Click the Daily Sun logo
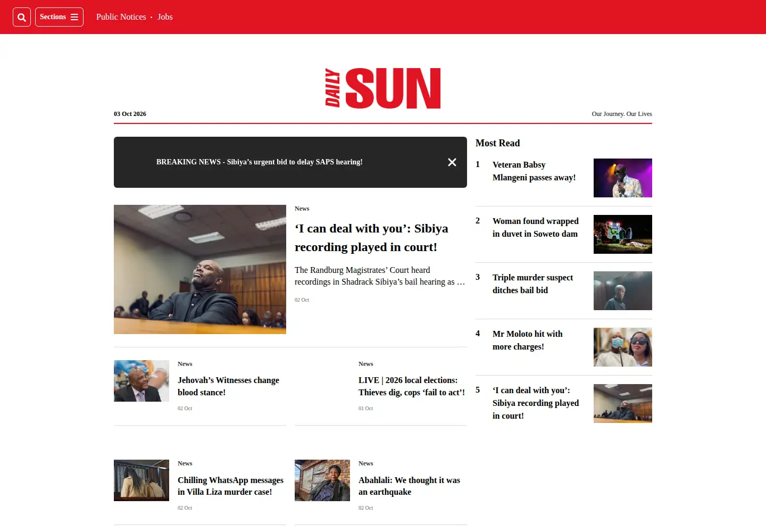Viewport: 766px width, 532px height. point(383,88)
